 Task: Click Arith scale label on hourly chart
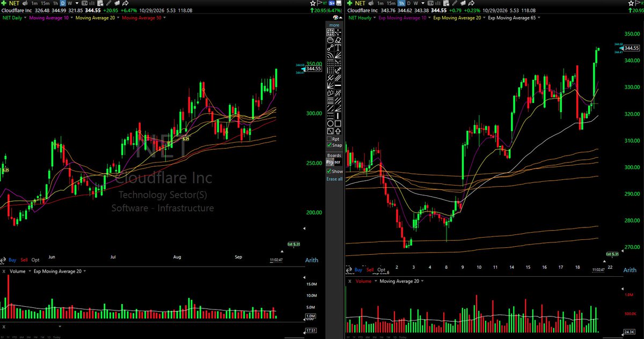tap(630, 270)
